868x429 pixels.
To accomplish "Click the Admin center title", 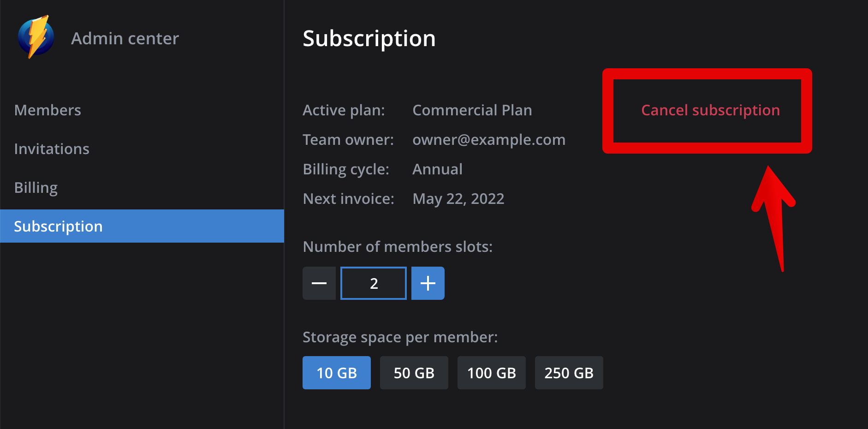I will click(125, 38).
